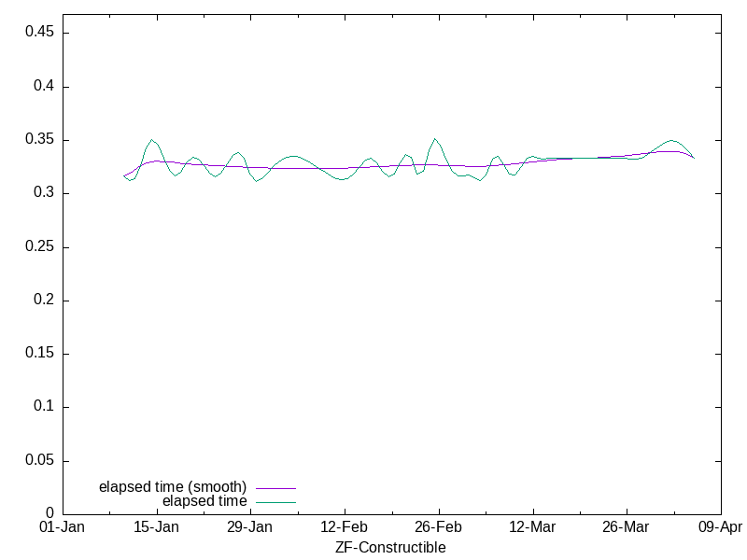
Task: Select the 26-Feb x-axis tick label
Action: coord(438,527)
